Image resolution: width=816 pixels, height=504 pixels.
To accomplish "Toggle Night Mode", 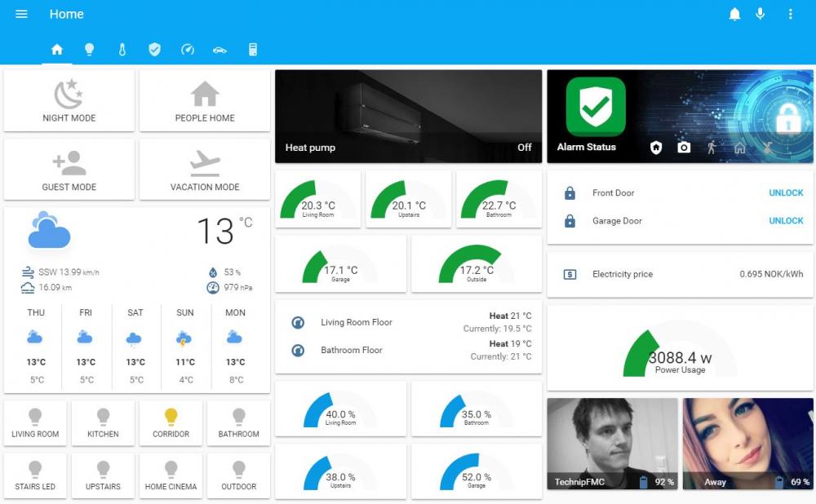I will tap(69, 100).
